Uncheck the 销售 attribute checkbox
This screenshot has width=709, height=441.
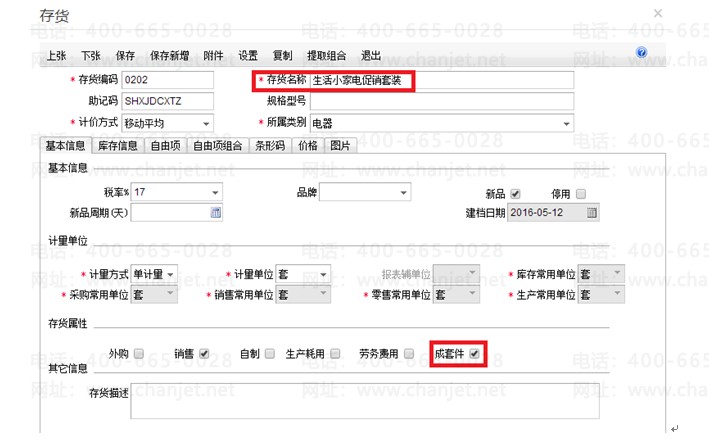click(x=204, y=353)
